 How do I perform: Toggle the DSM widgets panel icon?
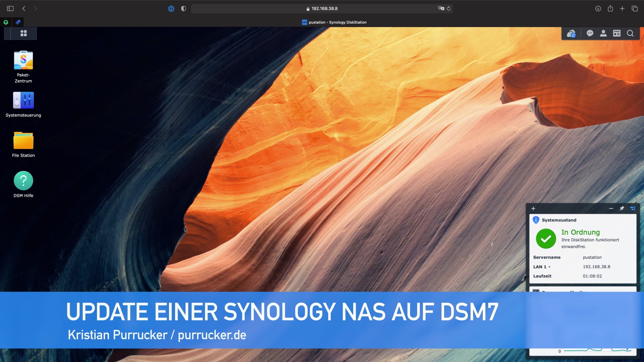(x=617, y=33)
